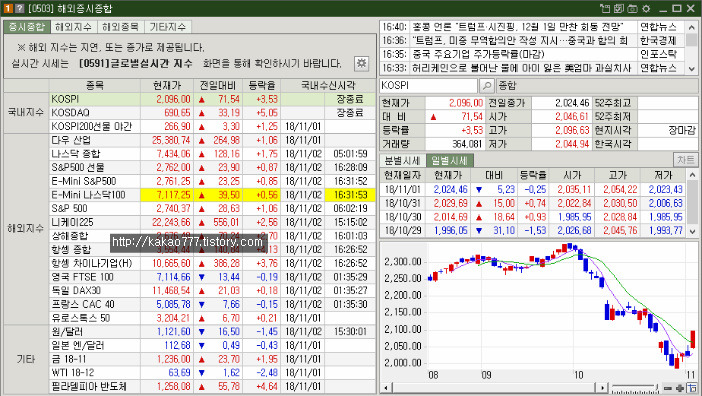This screenshot has height=396, width=702.
Task: Click the [0591]글로벌실시간 지수 reference text
Action: tap(136, 64)
